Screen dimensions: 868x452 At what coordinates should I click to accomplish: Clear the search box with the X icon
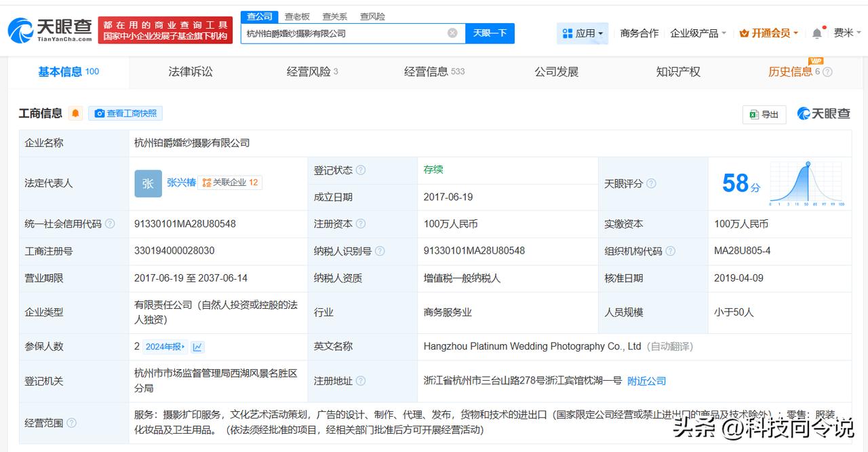tap(452, 33)
